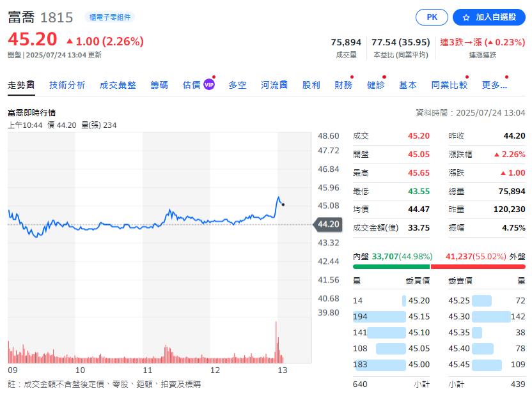This screenshot has height=396, width=532.
Task: Switch to 技術分析 tab
Action: click(x=67, y=85)
